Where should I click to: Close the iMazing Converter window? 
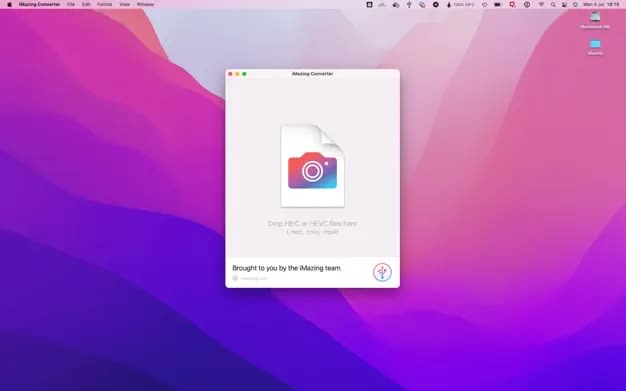[x=230, y=74]
